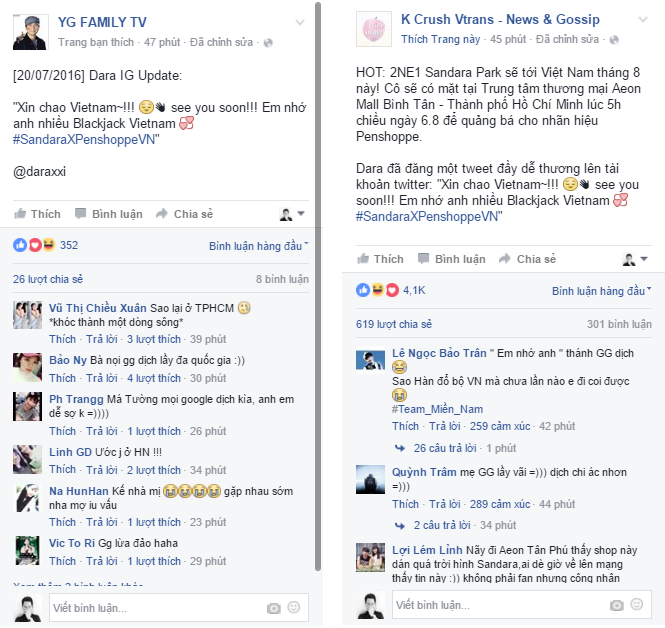Click the reaction icons beside 4,1K count
This screenshot has height=628, width=665.
click(377, 290)
